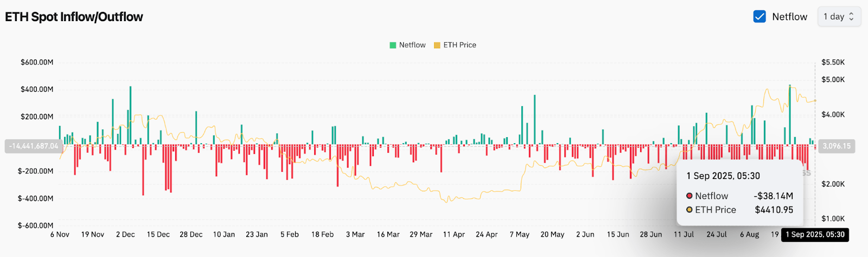Screen dimensions: 868x257
Task: Click the green Netflow legend square
Action: point(393,46)
